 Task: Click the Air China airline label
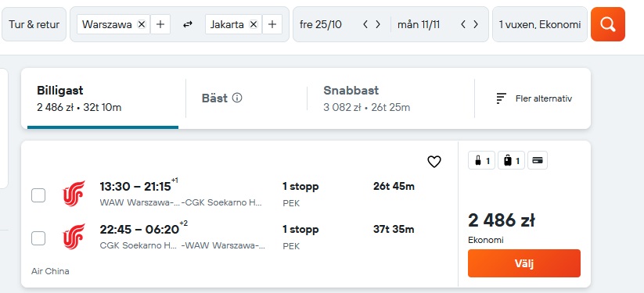(50, 271)
